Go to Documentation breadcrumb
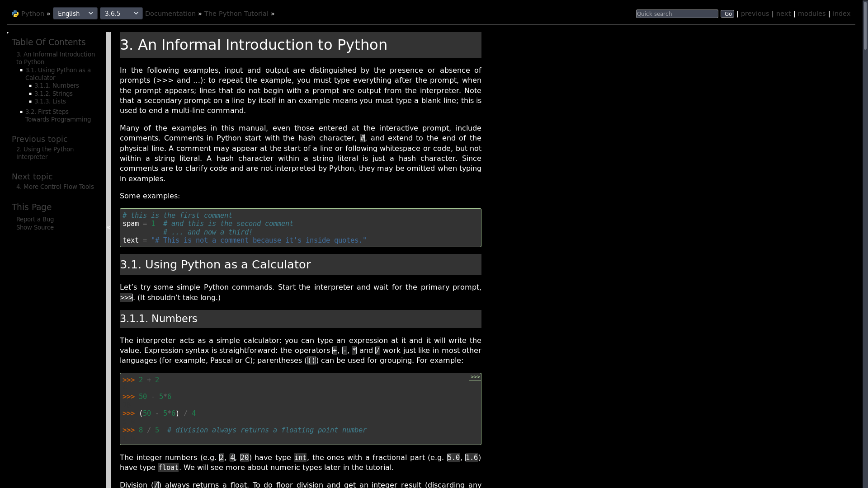This screenshot has width=868, height=488. [x=170, y=14]
